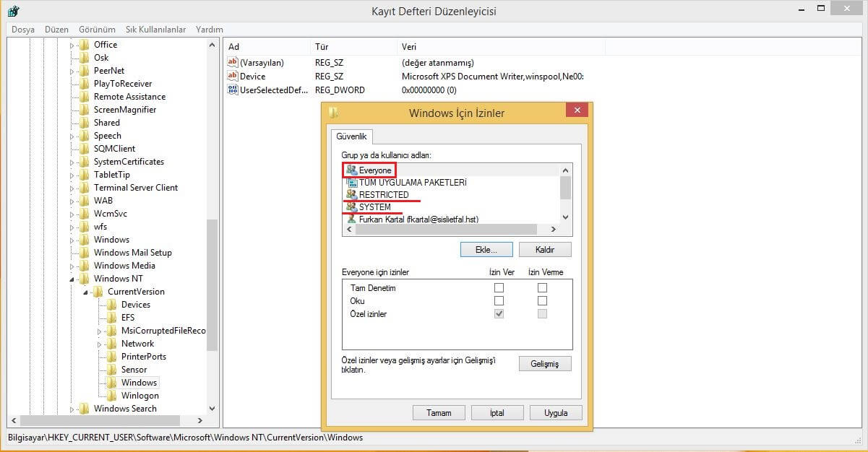Click the ScreenMagnifier folder icon

coord(85,110)
